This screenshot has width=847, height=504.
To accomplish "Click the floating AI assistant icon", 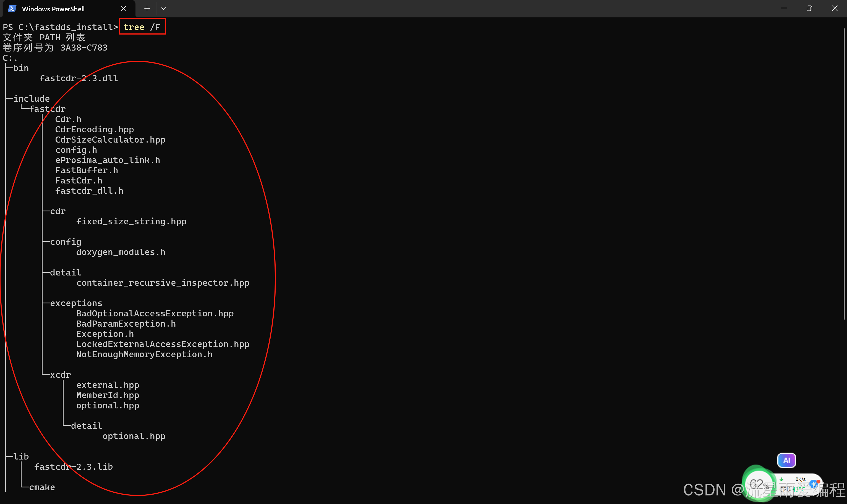I will point(786,460).
